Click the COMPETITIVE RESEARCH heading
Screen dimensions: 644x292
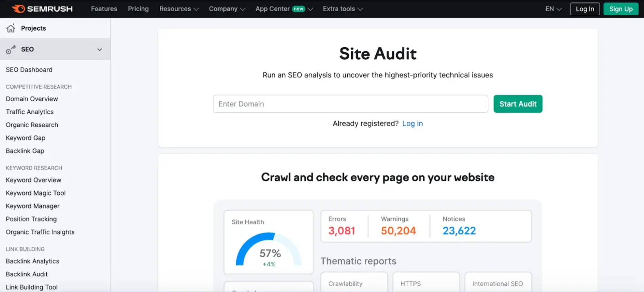[x=39, y=87]
